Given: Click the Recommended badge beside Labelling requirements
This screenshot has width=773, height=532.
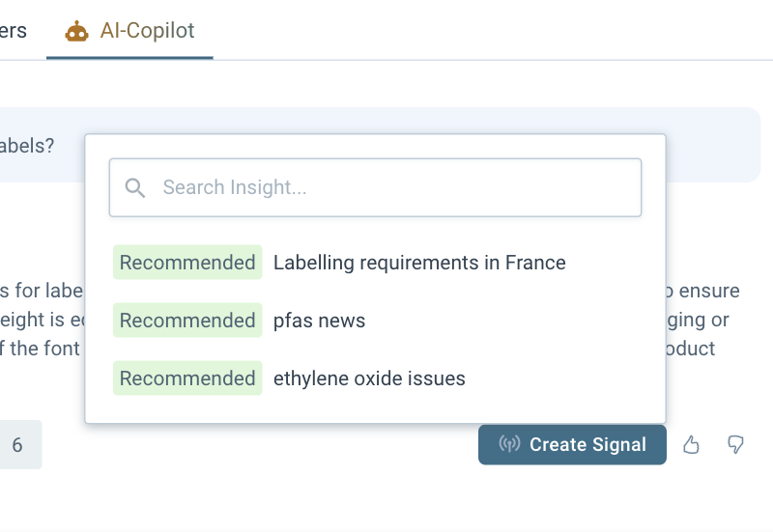Looking at the screenshot, I should (187, 263).
